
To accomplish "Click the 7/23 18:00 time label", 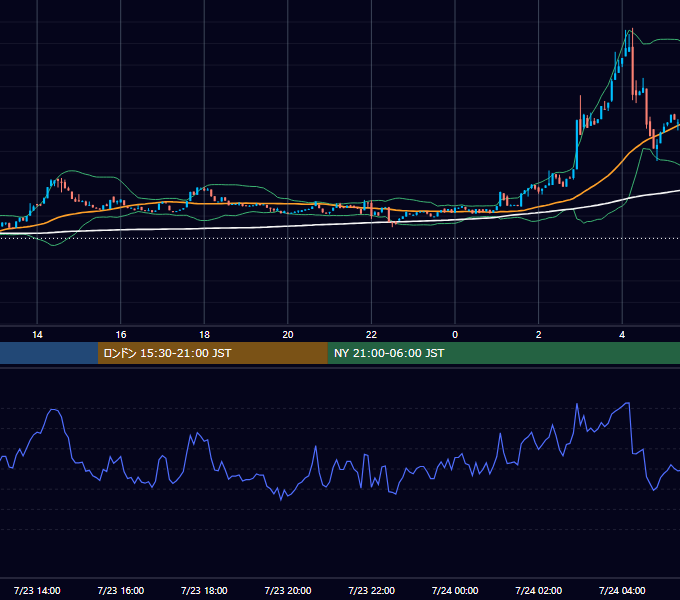I will point(204,590).
